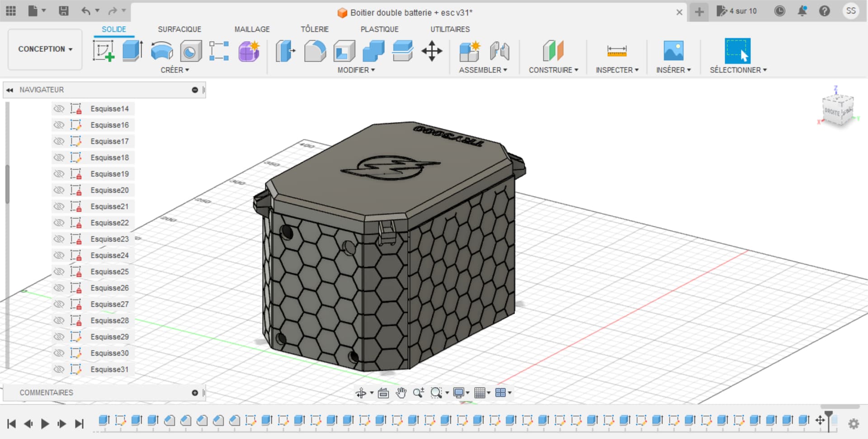Click the New Component assemble icon
The image size is (868, 439).
(469, 51)
